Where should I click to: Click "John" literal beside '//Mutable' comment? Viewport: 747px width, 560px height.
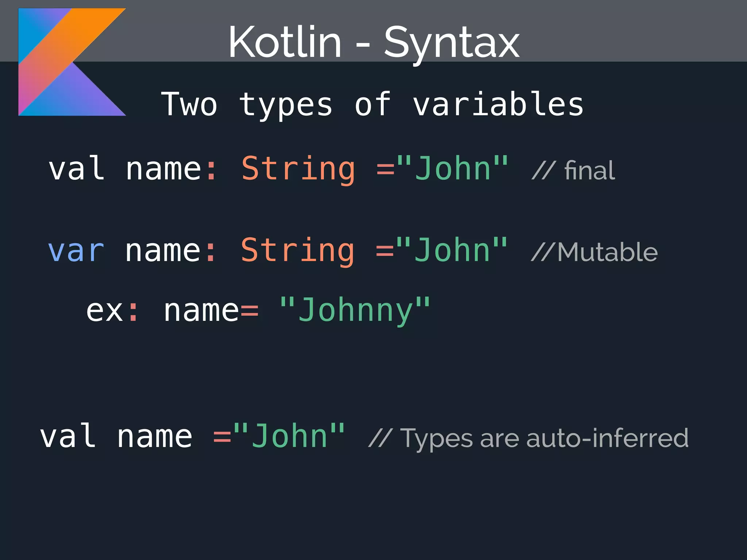click(x=452, y=250)
